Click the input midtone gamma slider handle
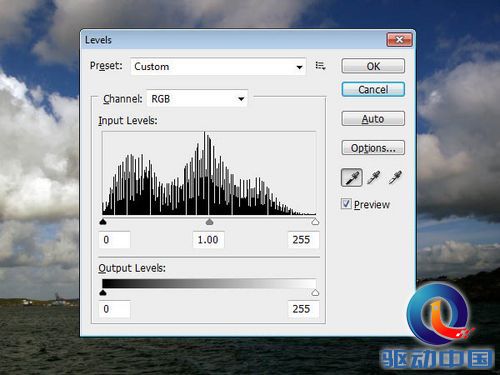The height and width of the screenshot is (375, 500). coord(209,222)
